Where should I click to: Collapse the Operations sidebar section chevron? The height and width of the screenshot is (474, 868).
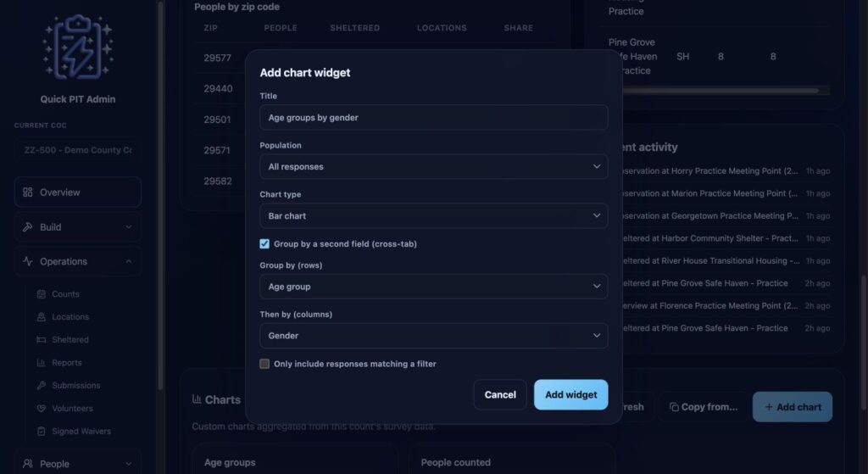(129, 261)
